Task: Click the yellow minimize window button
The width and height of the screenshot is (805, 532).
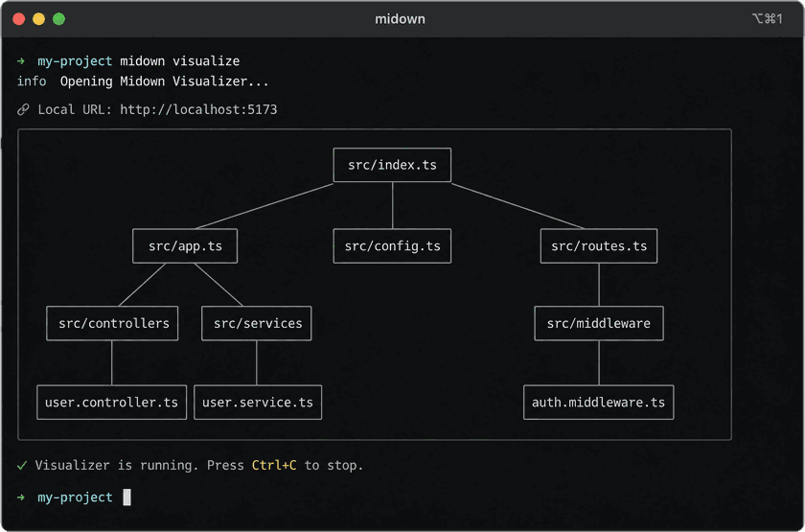Action: [x=39, y=19]
